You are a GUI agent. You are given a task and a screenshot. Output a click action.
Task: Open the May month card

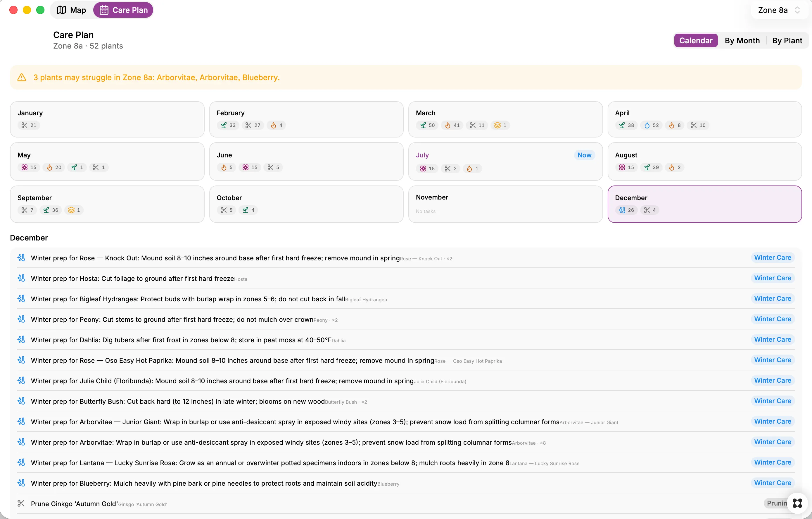(x=107, y=161)
